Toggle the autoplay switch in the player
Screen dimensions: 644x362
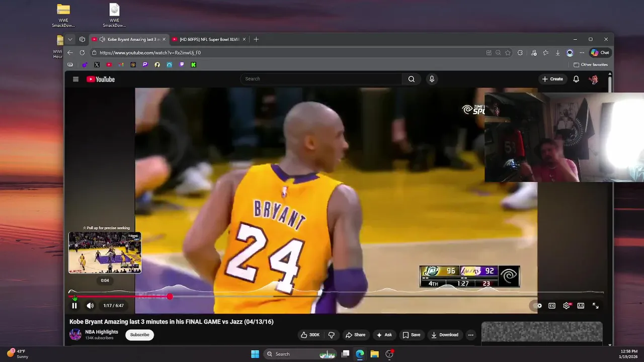point(537,306)
